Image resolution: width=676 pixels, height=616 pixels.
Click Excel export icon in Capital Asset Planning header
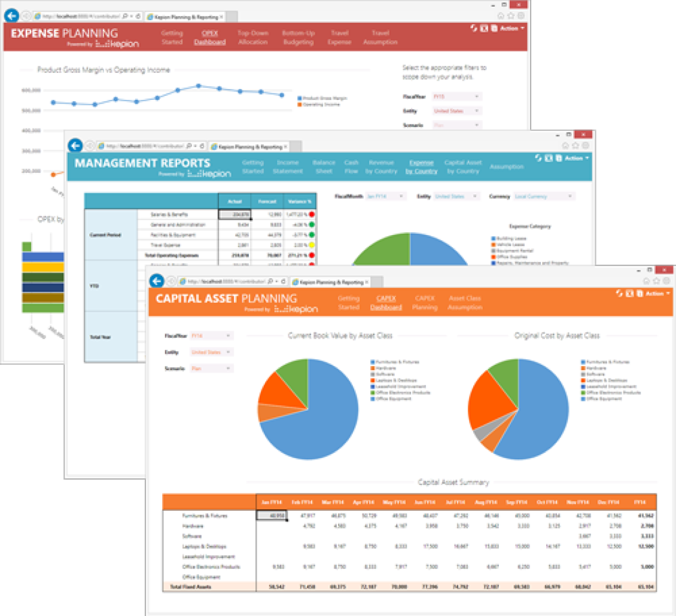pyautogui.click(x=629, y=293)
